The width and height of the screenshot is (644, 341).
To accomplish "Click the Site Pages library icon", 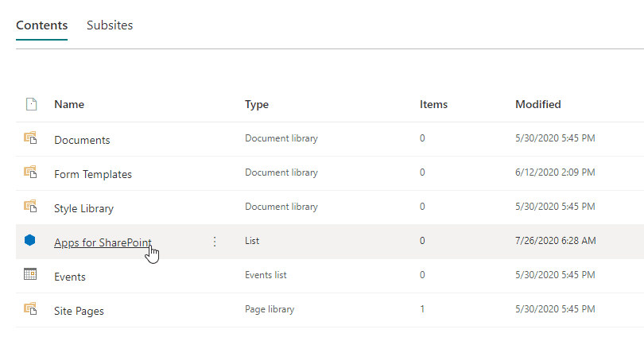I will click(x=30, y=309).
